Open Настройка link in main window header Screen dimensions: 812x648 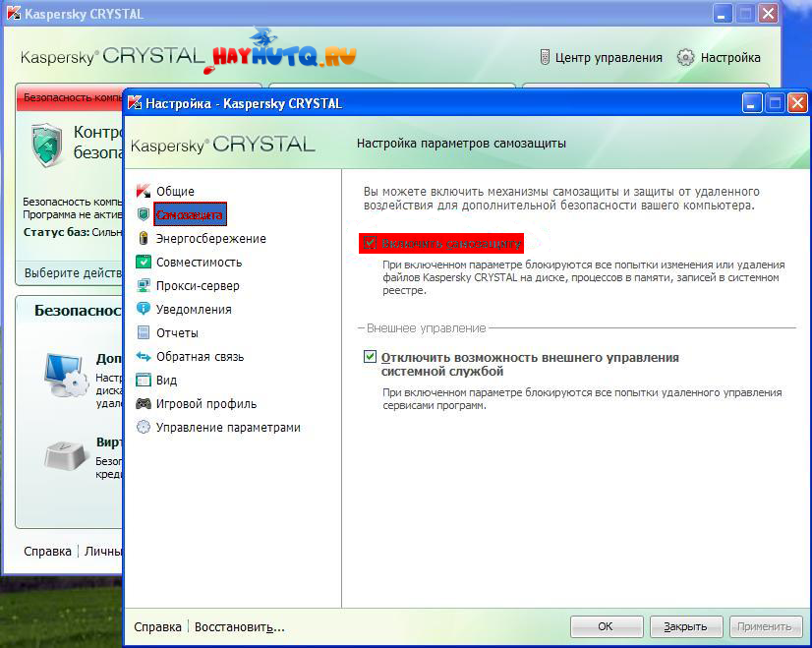coord(730,57)
